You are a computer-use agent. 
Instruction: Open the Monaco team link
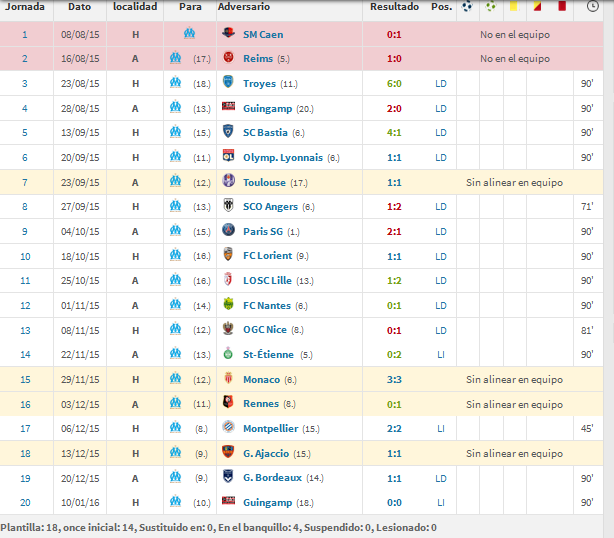pyautogui.click(x=262, y=379)
